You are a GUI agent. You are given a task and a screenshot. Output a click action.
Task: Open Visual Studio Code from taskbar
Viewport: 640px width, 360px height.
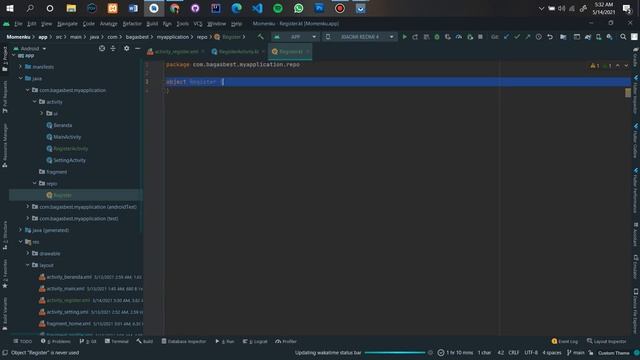257,8
